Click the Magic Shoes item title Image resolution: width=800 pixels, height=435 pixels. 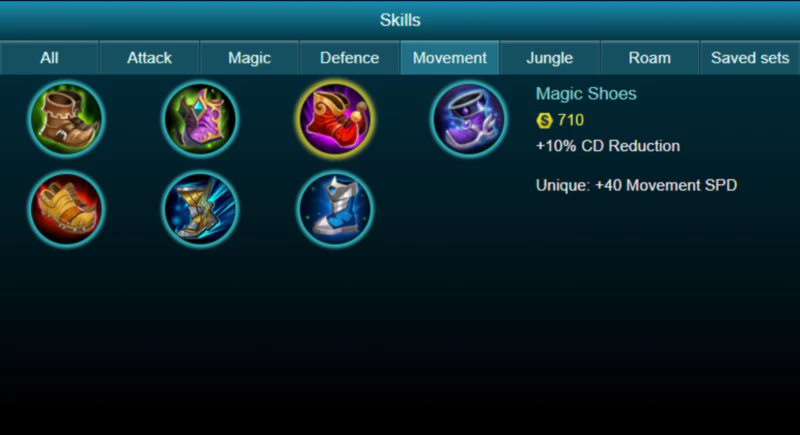(x=586, y=94)
